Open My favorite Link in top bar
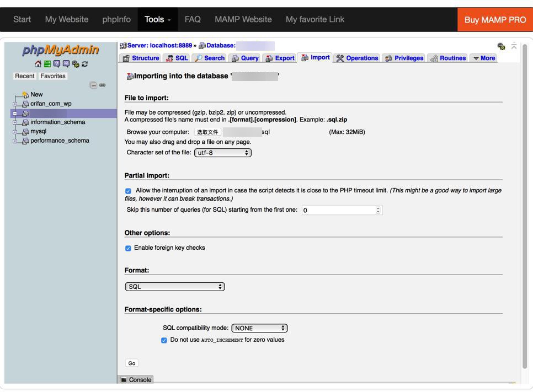This screenshot has height=392, width=533. pyautogui.click(x=315, y=19)
